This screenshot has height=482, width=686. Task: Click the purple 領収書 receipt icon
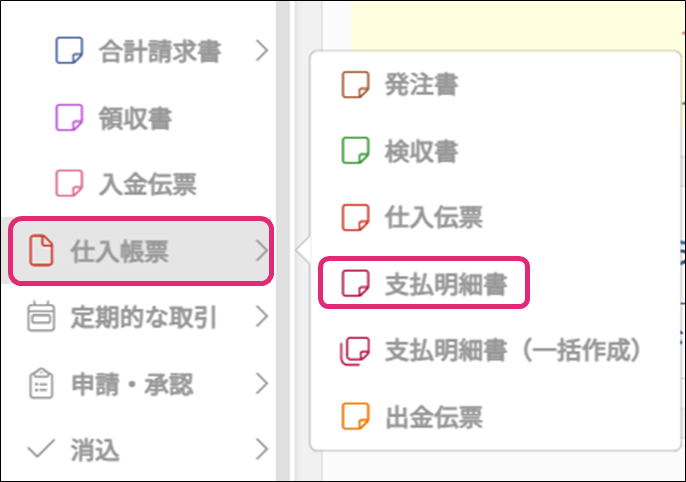(x=69, y=117)
